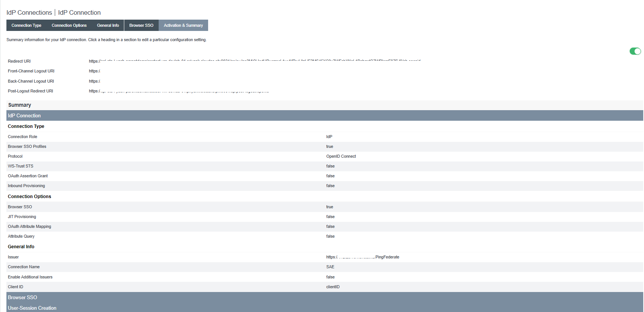Toggle the connection activation switch
Viewport: 644px width, 312px height.
635,51
